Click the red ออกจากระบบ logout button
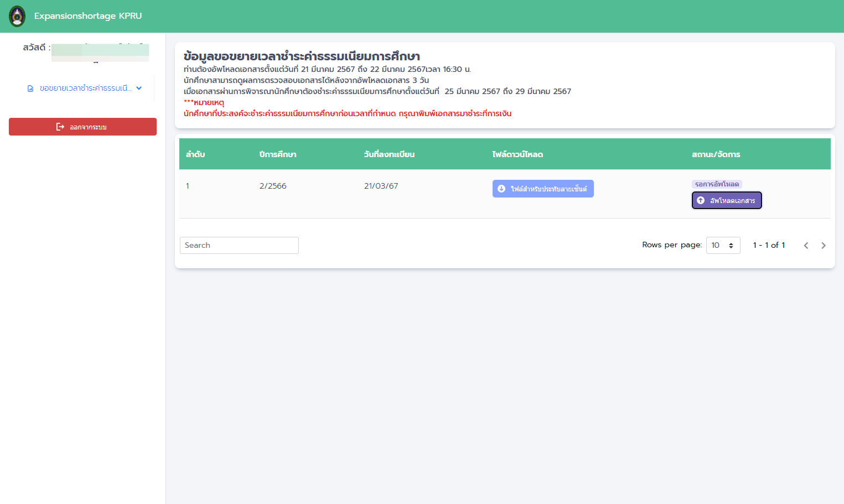This screenshot has width=844, height=504. pos(82,127)
